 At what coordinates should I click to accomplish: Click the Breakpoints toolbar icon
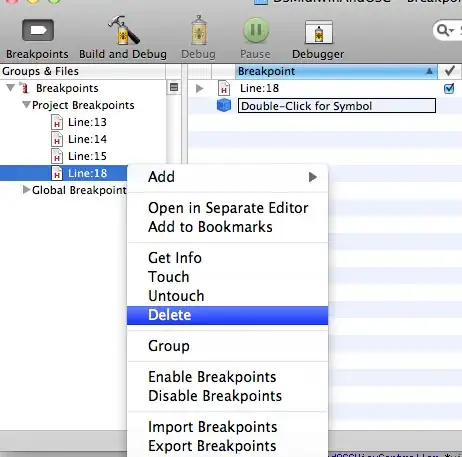38,30
